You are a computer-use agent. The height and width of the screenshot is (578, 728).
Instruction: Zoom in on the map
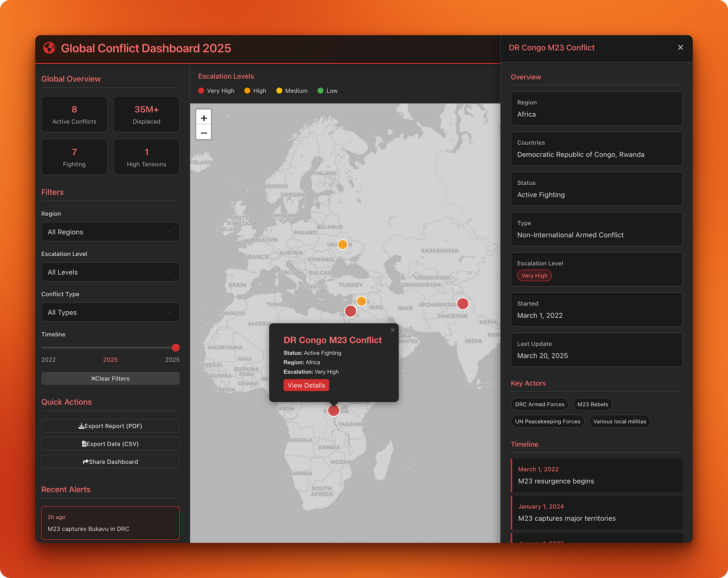click(x=204, y=118)
